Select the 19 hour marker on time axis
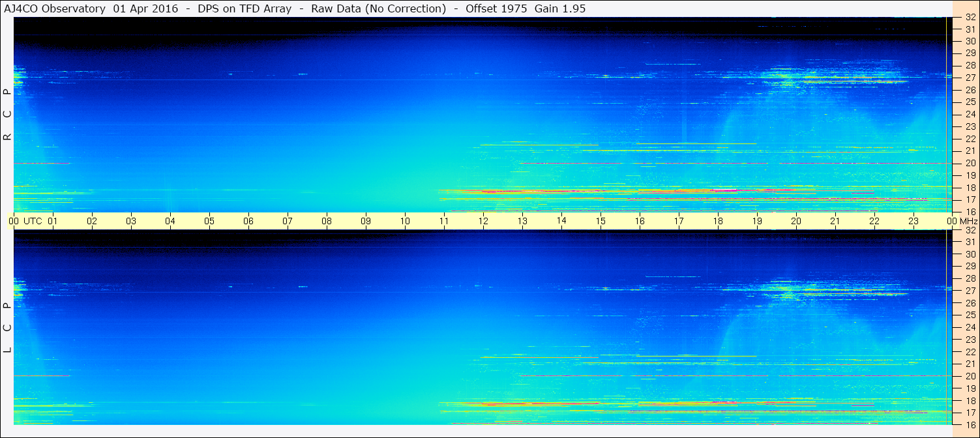The width and height of the screenshot is (980, 438). pyautogui.click(x=757, y=221)
